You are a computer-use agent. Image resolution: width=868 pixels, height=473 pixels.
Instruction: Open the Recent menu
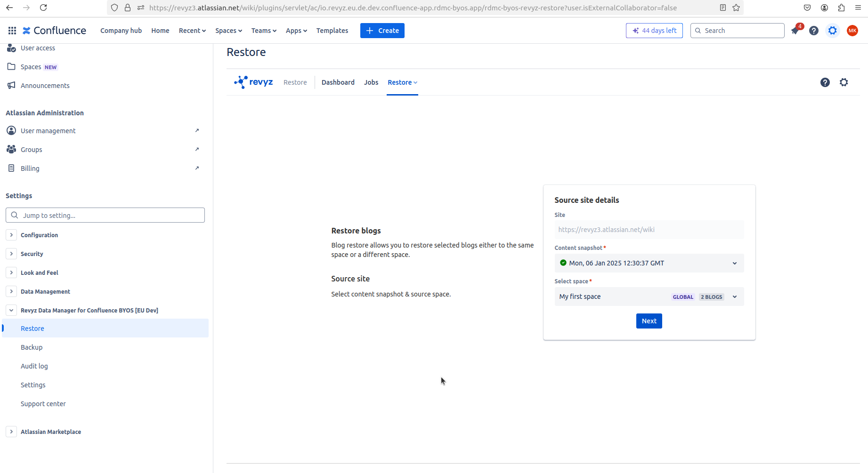pyautogui.click(x=192, y=31)
